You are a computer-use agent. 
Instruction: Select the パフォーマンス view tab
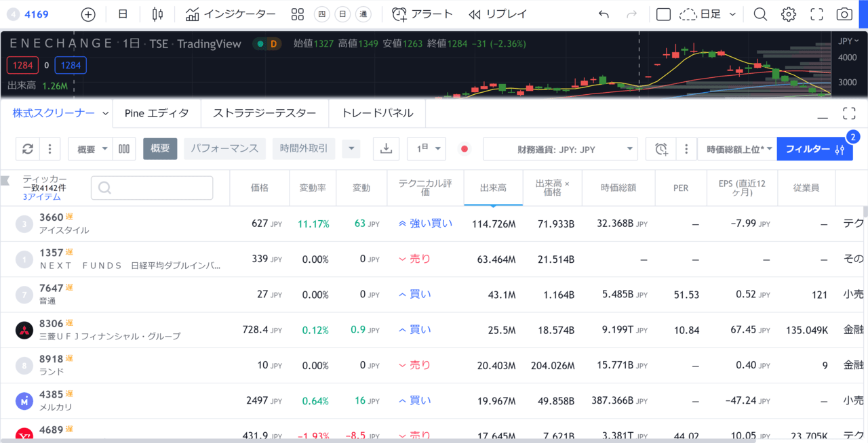(x=224, y=149)
